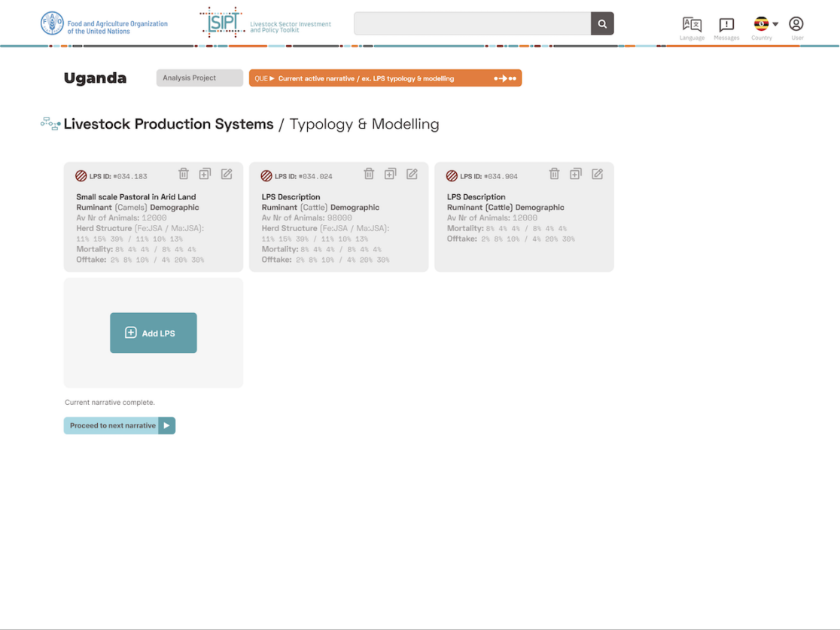Open the current active narrative bar
The image size is (840, 630).
(385, 78)
